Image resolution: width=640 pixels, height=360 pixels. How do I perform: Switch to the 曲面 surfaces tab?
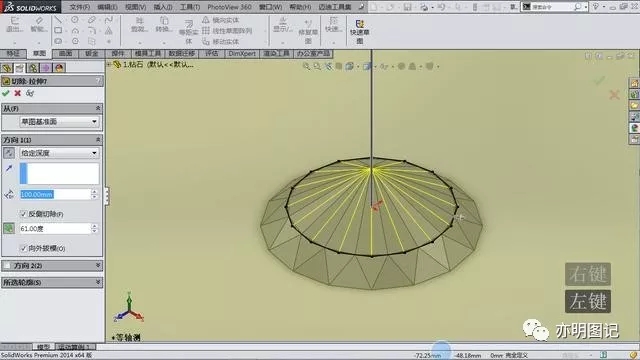pyautogui.click(x=65, y=53)
